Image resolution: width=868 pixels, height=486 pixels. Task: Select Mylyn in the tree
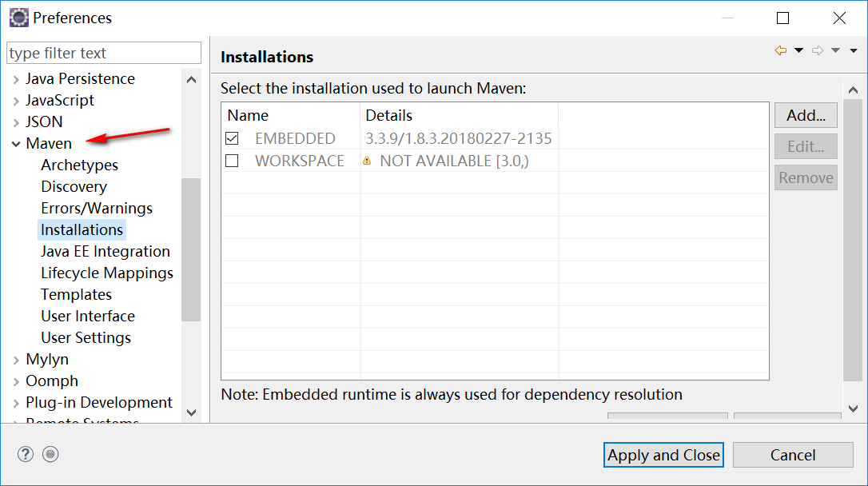coord(47,359)
